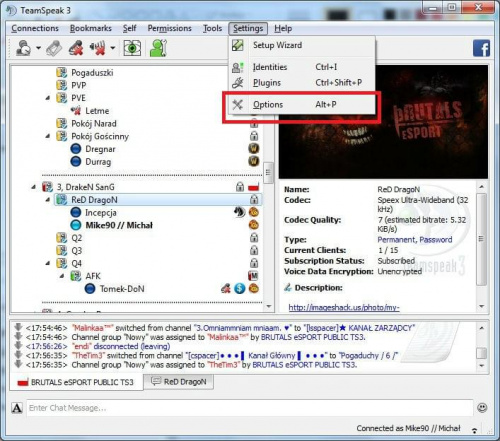This screenshot has width=500, height=441.
Task: Open the Permissions menu
Action: 169,28
